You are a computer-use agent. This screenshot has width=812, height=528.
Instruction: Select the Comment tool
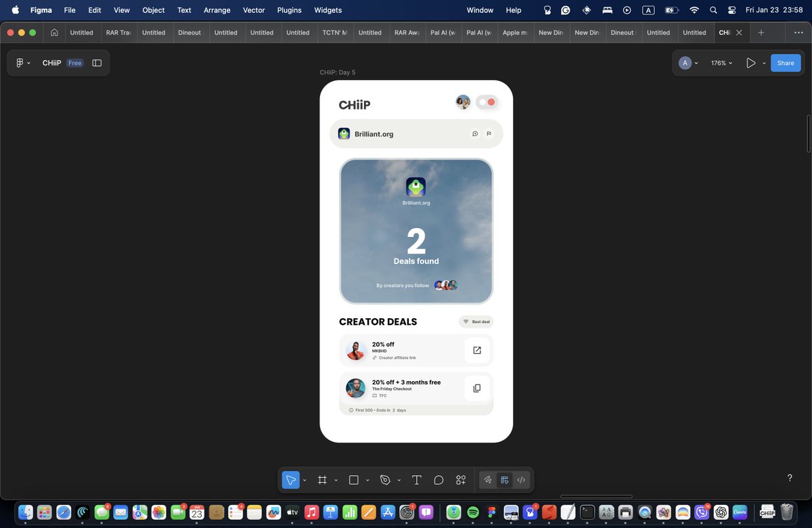438,480
